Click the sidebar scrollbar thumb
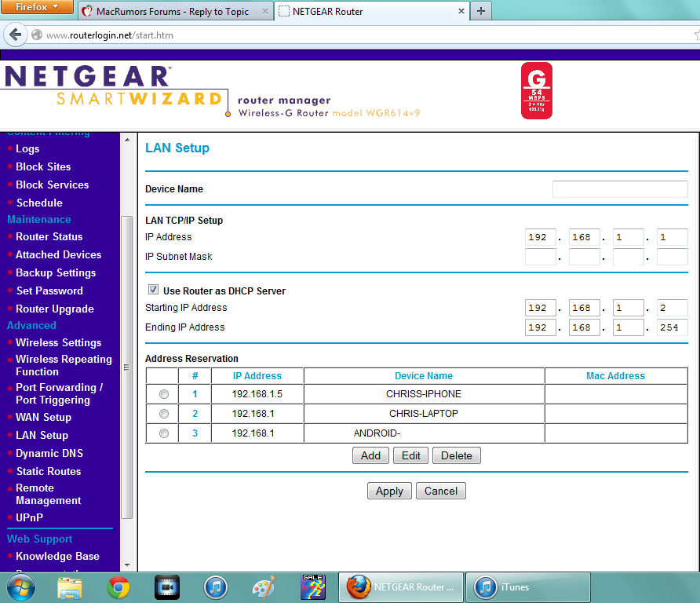Viewport: 700px width, 603px height. pos(127,367)
